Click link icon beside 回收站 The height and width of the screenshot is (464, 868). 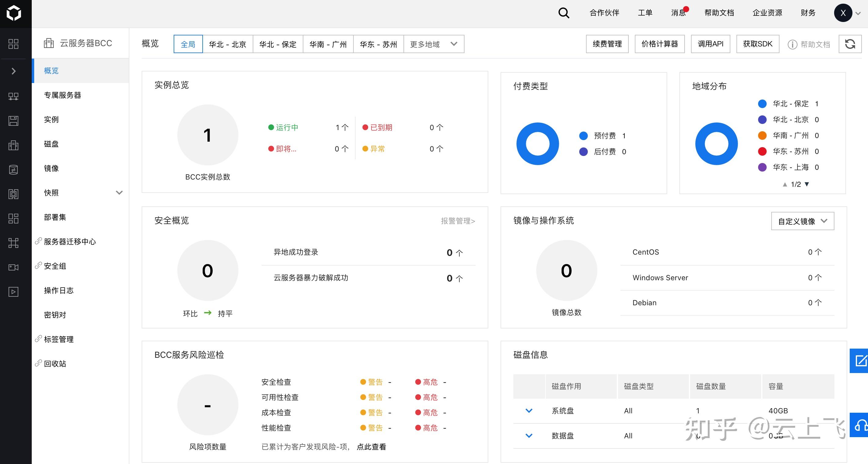[38, 363]
